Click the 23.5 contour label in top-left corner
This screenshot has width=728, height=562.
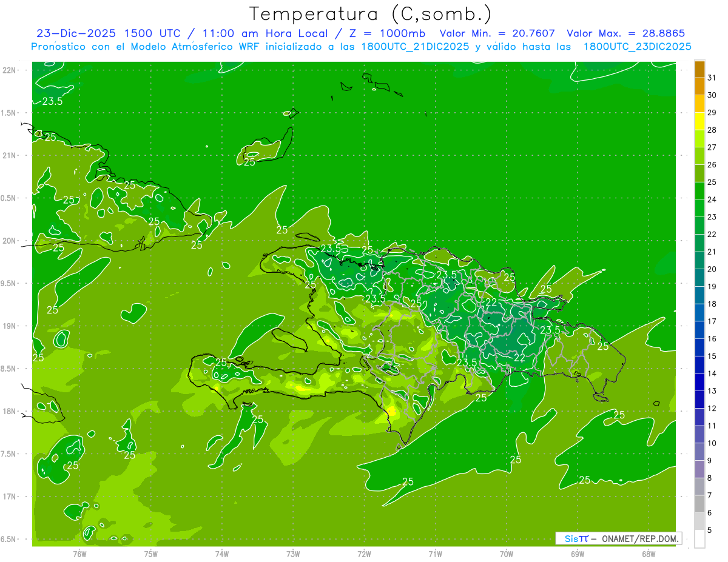pos(52,101)
